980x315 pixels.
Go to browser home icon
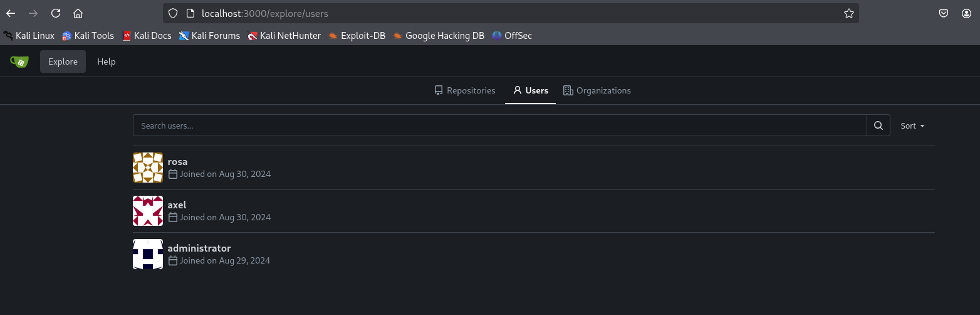click(78, 13)
